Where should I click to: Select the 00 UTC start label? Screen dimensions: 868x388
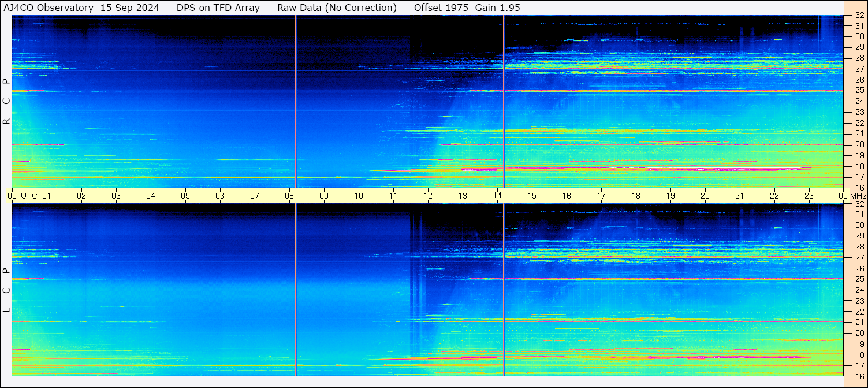point(23,196)
